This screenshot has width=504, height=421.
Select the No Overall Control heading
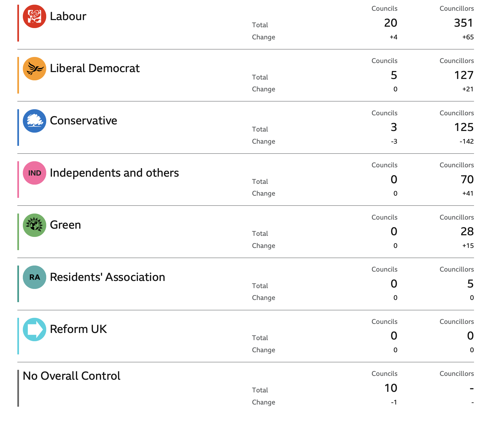coord(72,376)
